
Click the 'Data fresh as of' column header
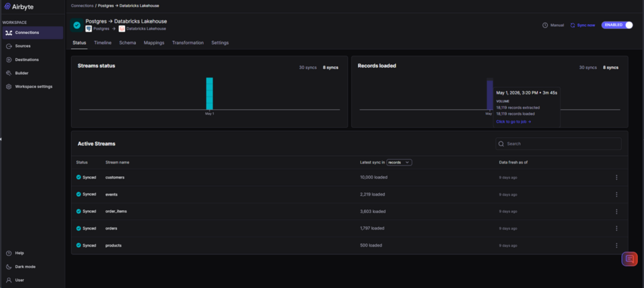[513, 162]
